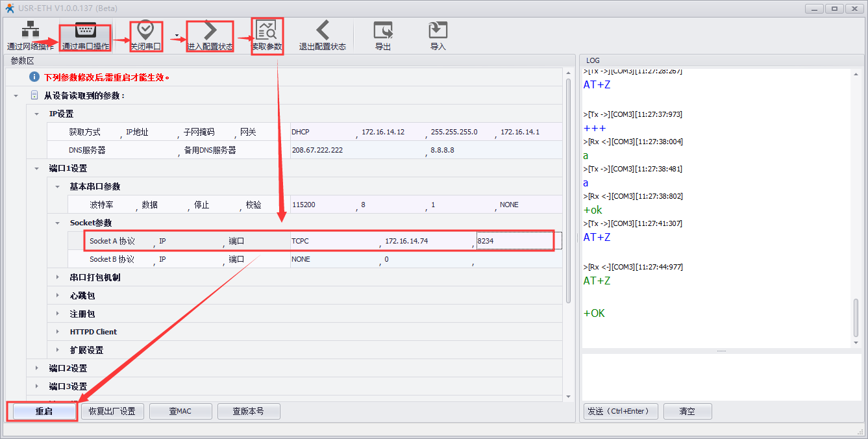Click the 关闭串口 close serial port icon
Viewport: 868px width, 439px height.
coord(145,35)
